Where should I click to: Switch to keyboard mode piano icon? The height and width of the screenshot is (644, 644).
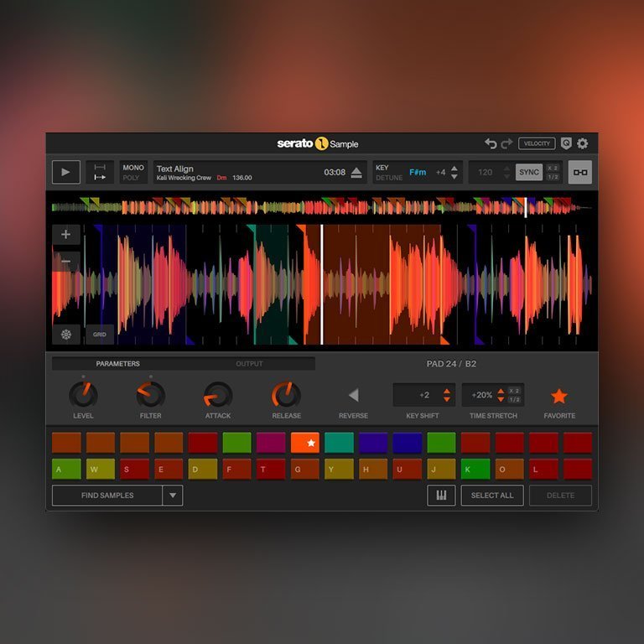click(441, 496)
